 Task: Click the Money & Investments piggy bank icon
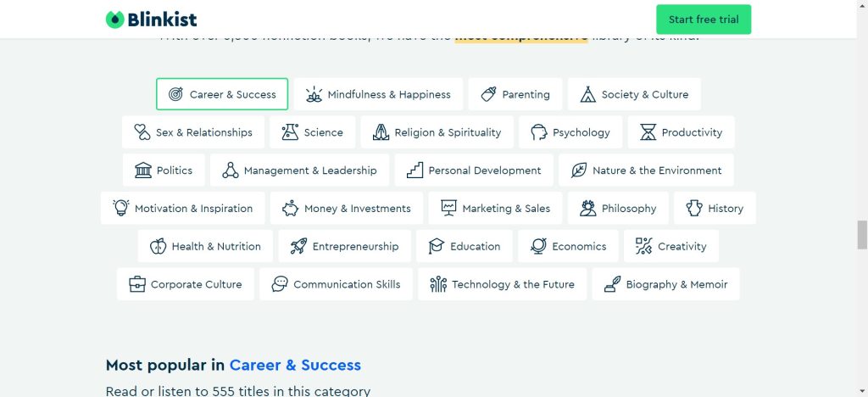[x=291, y=209]
